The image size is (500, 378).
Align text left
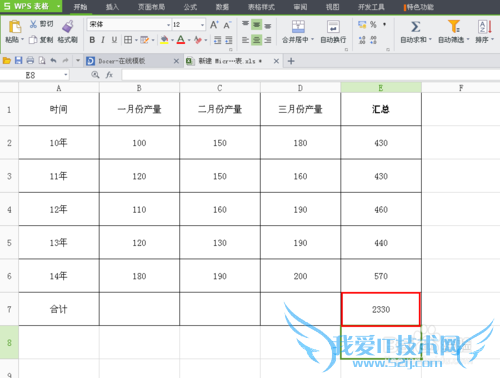click(x=245, y=40)
